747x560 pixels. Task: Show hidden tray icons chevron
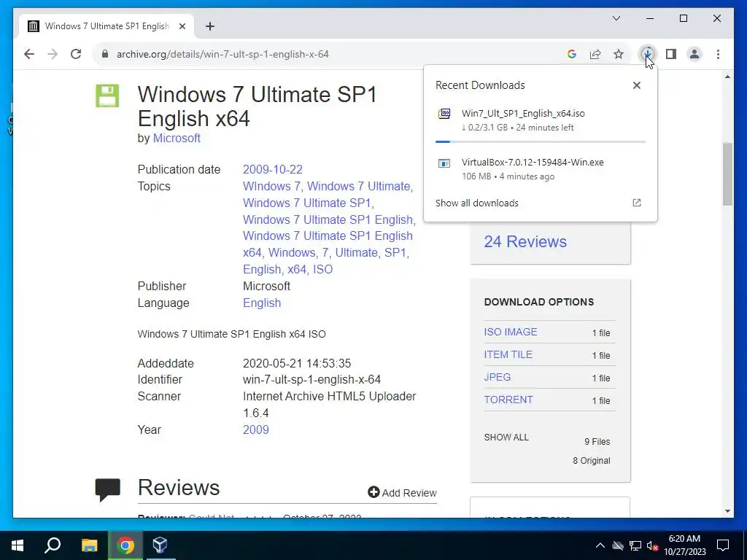point(600,545)
